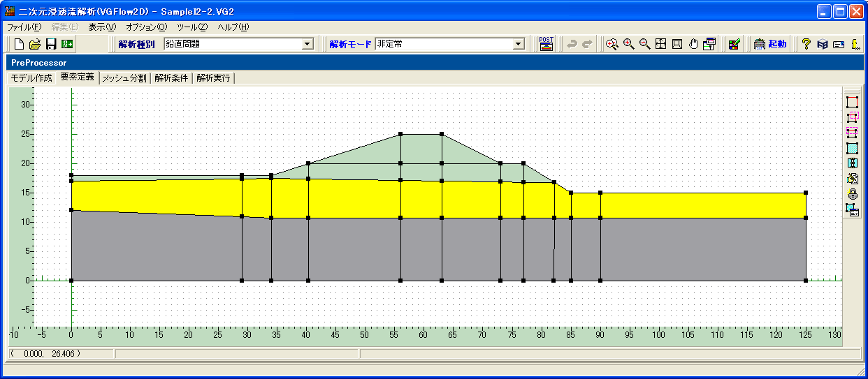Click the hand-editing document icon

pyautogui.click(x=852, y=178)
